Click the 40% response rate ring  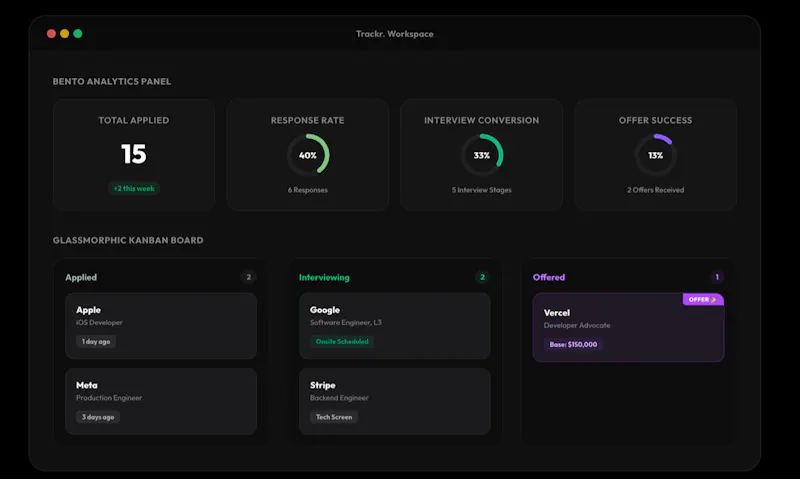coord(308,155)
